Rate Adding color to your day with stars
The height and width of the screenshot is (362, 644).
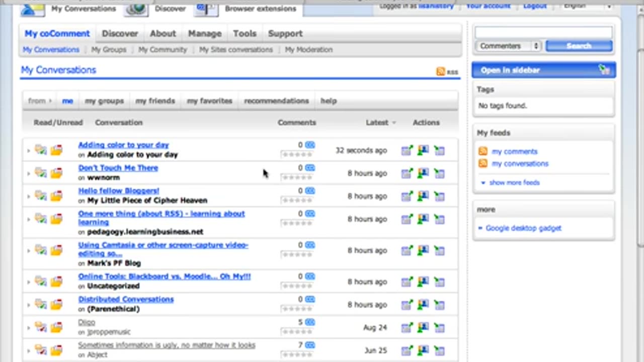tap(297, 154)
